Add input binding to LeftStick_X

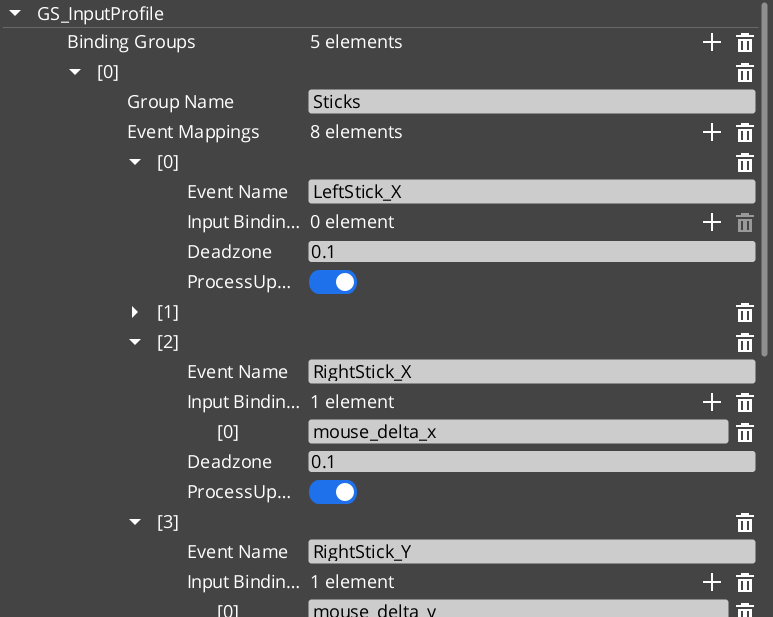point(711,222)
